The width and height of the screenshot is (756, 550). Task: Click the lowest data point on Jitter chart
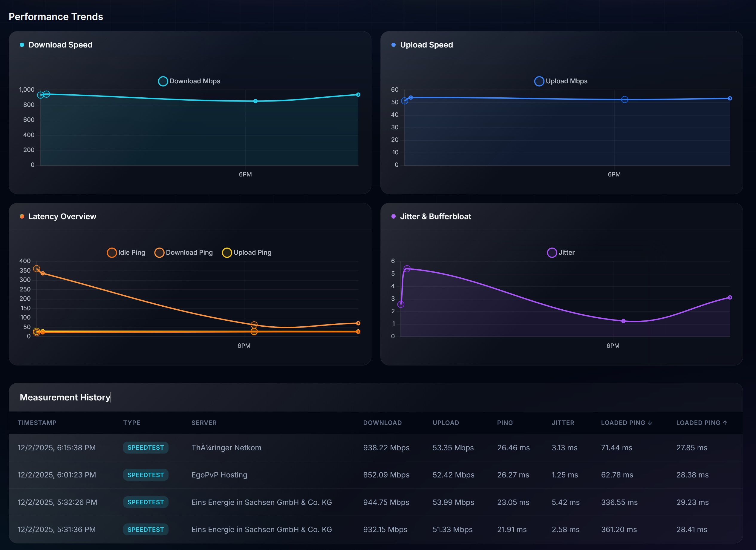pyautogui.click(x=623, y=321)
